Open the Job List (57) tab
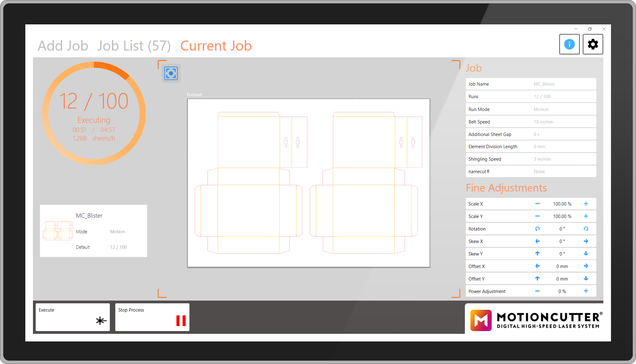Image resolution: width=636 pixels, height=364 pixels. [x=134, y=46]
